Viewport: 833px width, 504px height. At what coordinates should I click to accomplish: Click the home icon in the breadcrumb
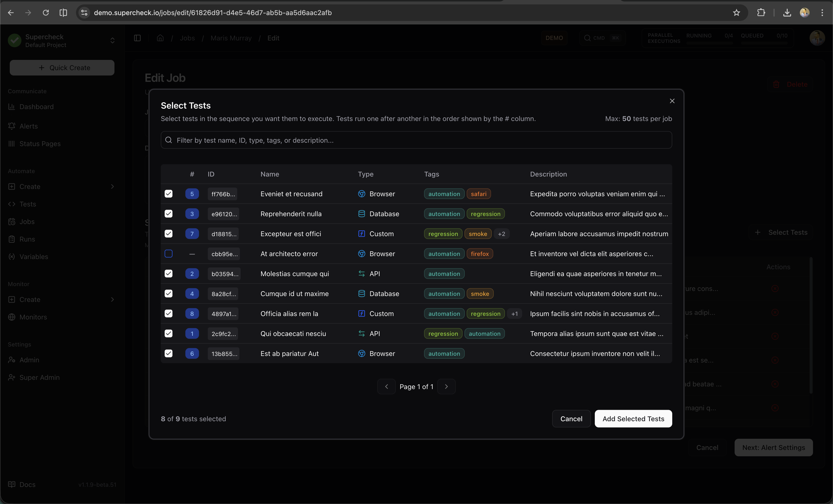(160, 38)
